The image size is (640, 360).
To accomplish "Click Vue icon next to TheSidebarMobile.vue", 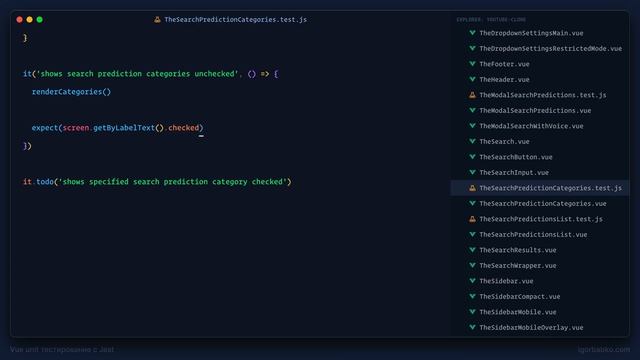I will point(472,312).
